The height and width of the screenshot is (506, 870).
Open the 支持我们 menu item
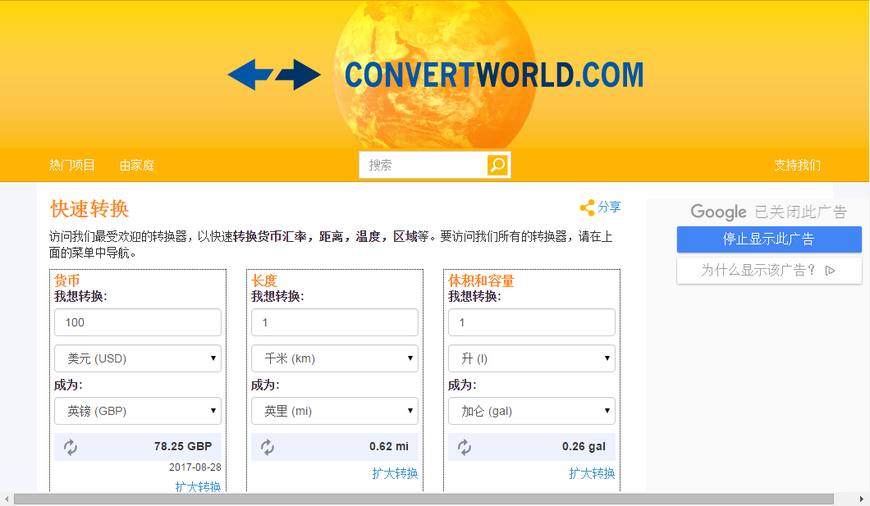pos(797,165)
